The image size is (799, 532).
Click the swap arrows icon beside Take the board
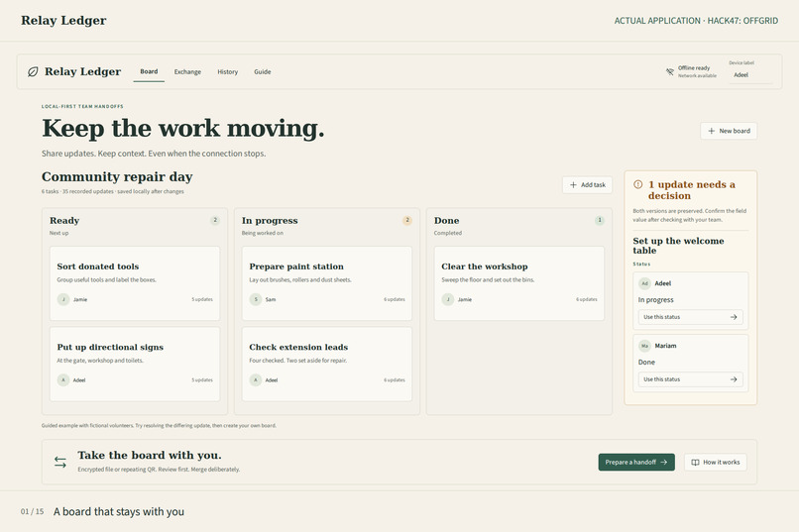[60, 462]
